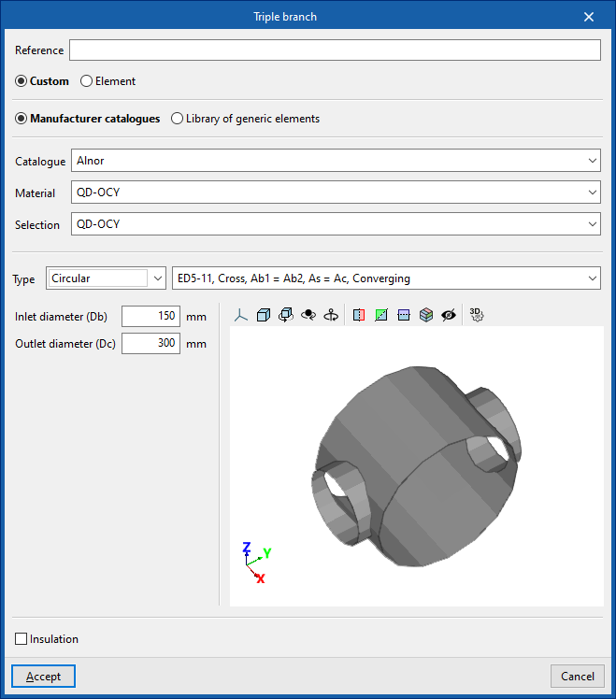Toggle the green diagonal section plane icon
616x699 pixels.
381,315
